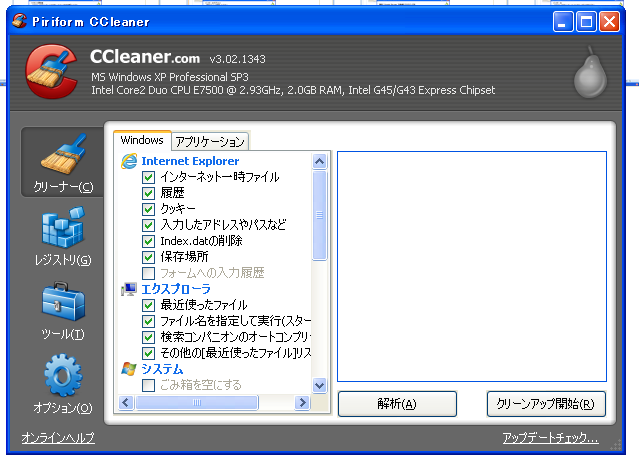Image resolution: width=639 pixels, height=458 pixels.
Task: Open the Cleaner (クリーナー) section
Action: coord(62,162)
